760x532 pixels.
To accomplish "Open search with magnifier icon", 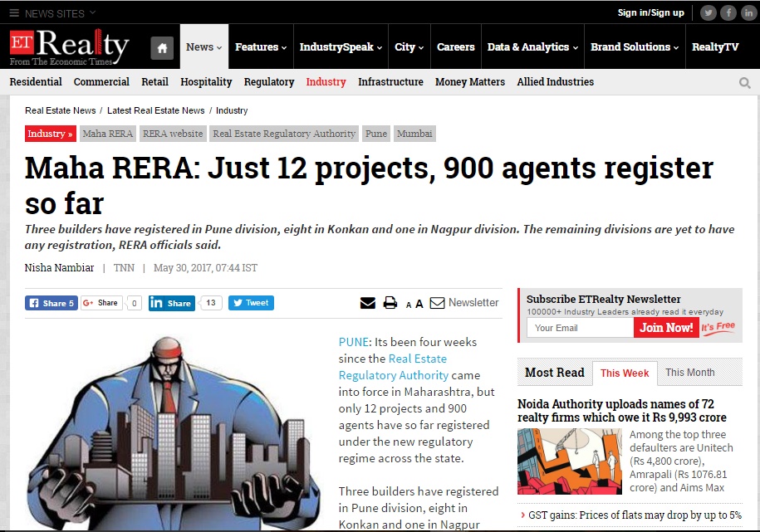I will coord(745,83).
